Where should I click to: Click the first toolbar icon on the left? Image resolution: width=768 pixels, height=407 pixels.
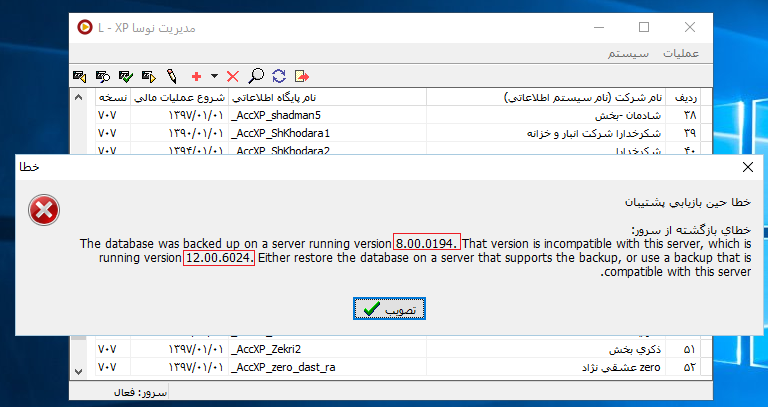point(80,76)
